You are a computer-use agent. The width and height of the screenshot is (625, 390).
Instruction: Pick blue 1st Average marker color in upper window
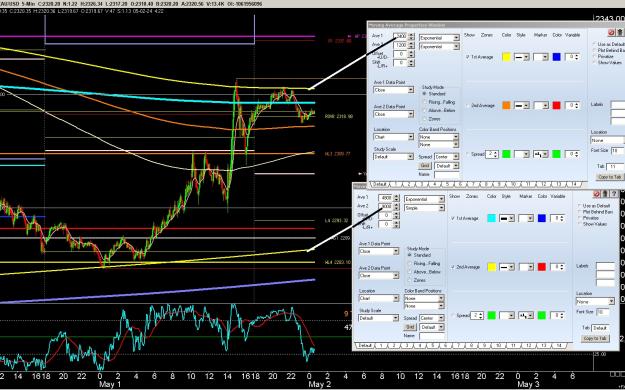coord(556,57)
